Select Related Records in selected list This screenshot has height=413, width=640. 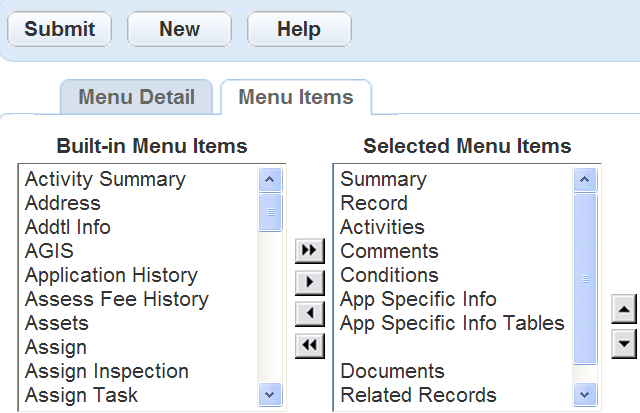418,395
